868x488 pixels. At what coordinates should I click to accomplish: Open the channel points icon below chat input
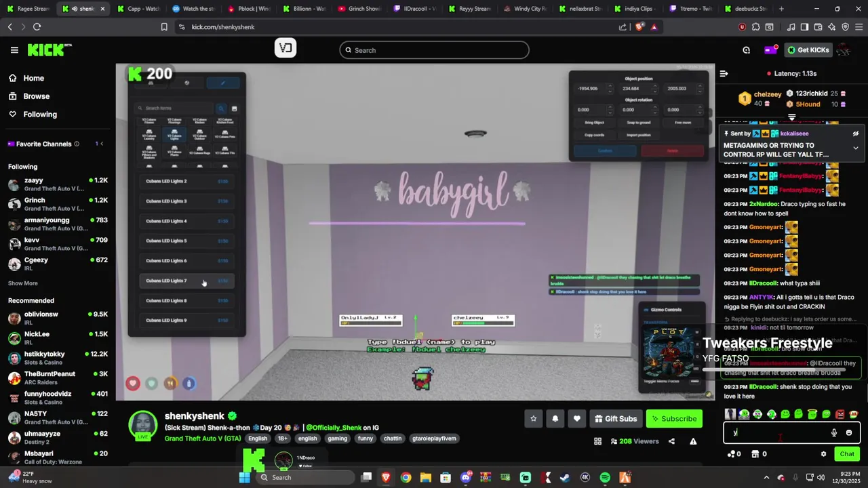pyautogui.click(x=731, y=454)
